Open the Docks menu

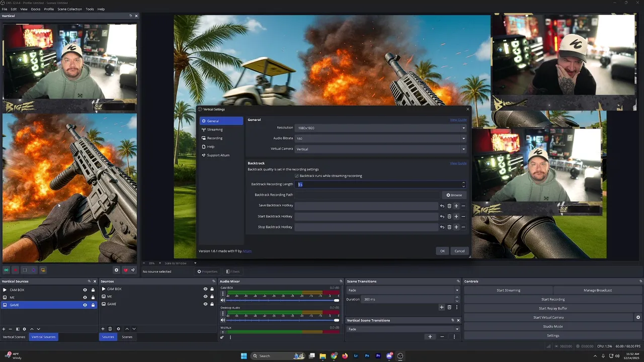(x=36, y=9)
